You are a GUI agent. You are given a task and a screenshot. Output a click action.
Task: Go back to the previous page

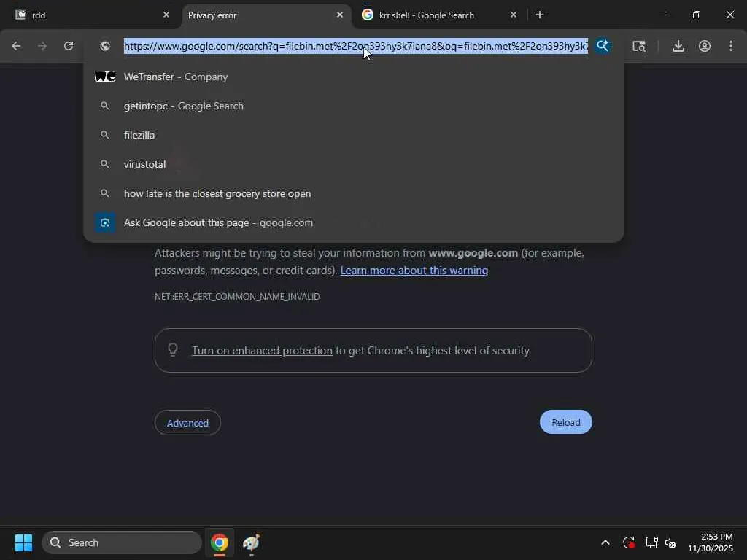click(16, 46)
